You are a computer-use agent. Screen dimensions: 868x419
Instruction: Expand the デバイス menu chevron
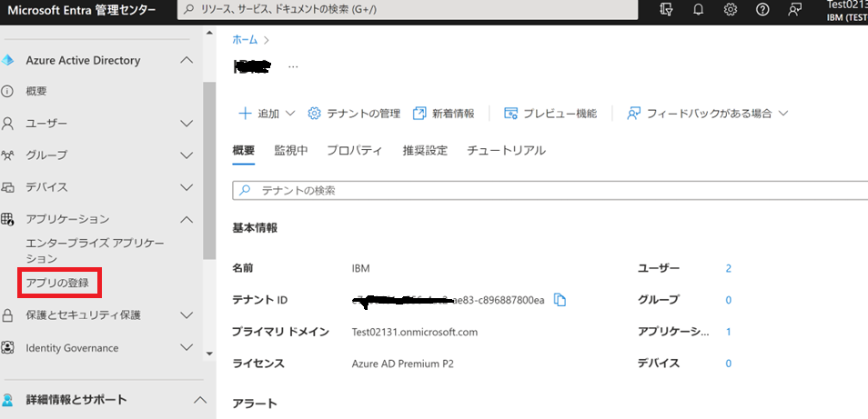pyautogui.click(x=187, y=187)
